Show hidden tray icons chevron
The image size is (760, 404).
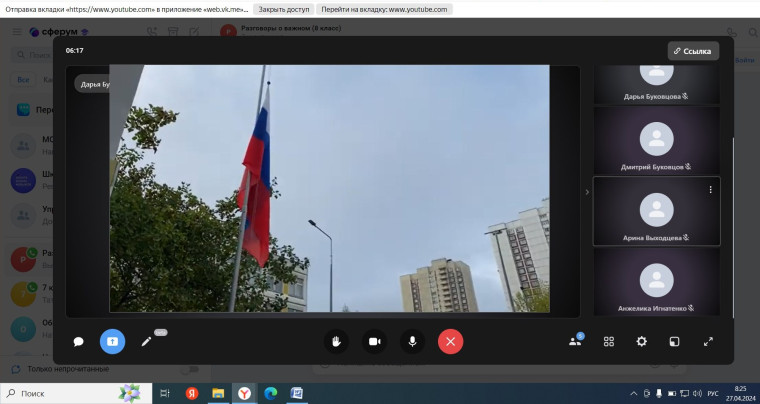[x=633, y=393]
